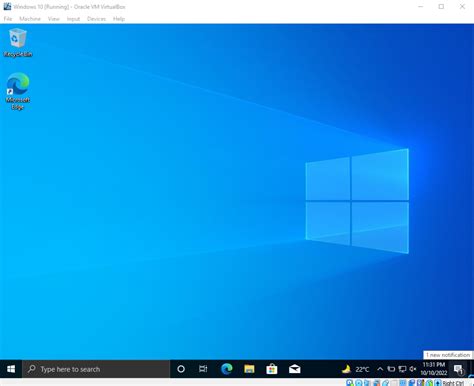Open the volume speaker tray icon
The height and width of the screenshot is (386, 474).
point(413,369)
